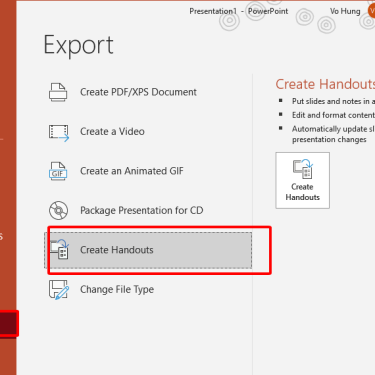
Task: Click the Vo Hung account name
Action: (x=345, y=11)
